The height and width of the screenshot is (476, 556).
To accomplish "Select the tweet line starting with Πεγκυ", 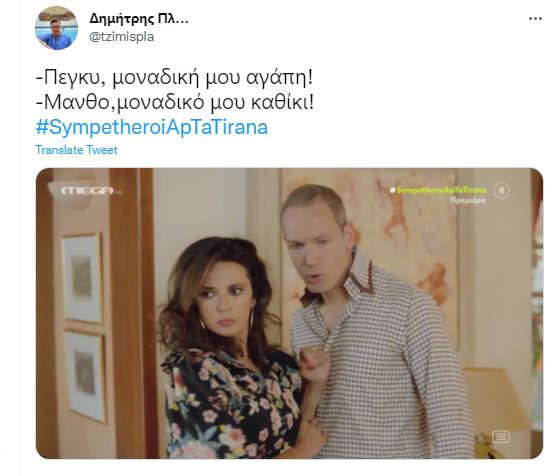I will point(175,78).
